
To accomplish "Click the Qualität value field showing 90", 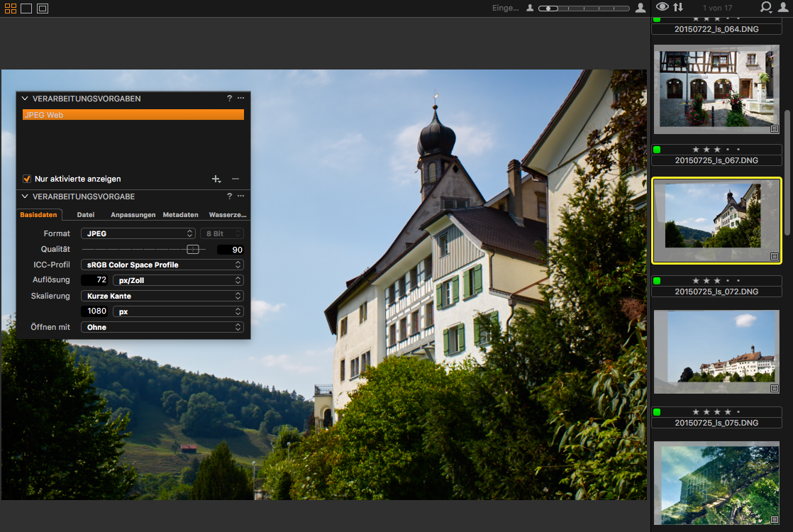I will click(230, 250).
